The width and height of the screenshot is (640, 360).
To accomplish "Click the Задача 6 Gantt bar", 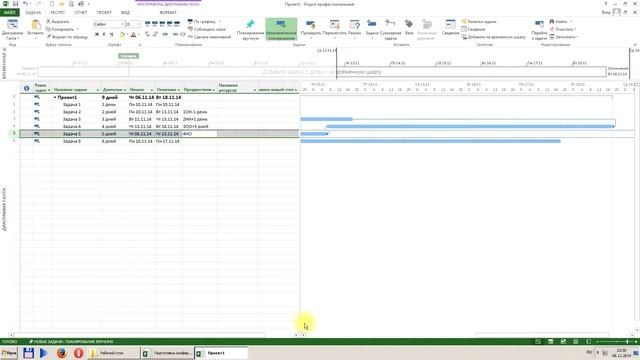I will pyautogui.click(x=430, y=141).
